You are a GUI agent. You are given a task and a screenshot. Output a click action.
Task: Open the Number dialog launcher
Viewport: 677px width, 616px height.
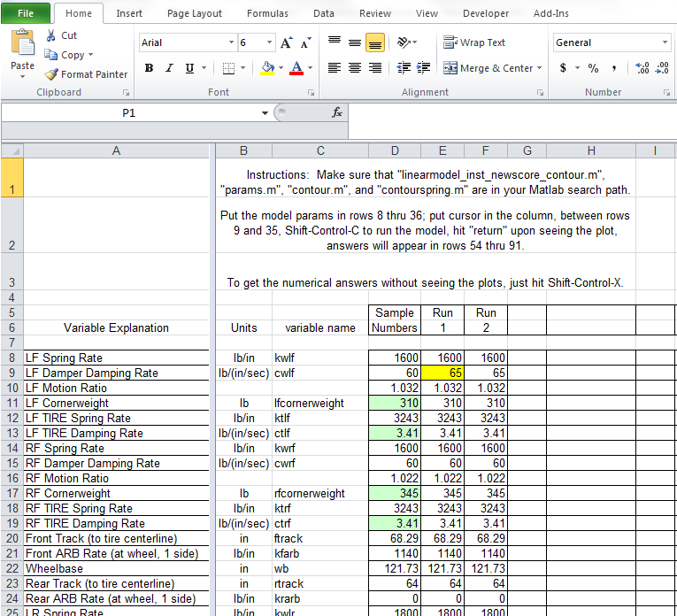coord(666,92)
